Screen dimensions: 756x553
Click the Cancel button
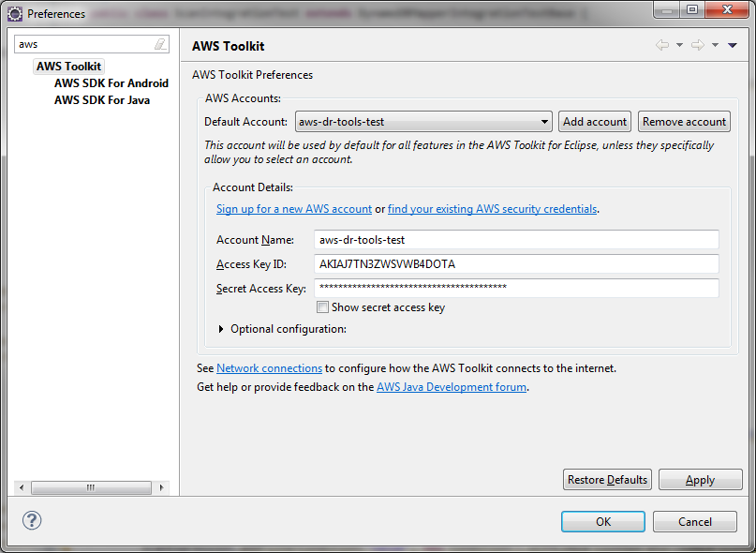point(695,522)
